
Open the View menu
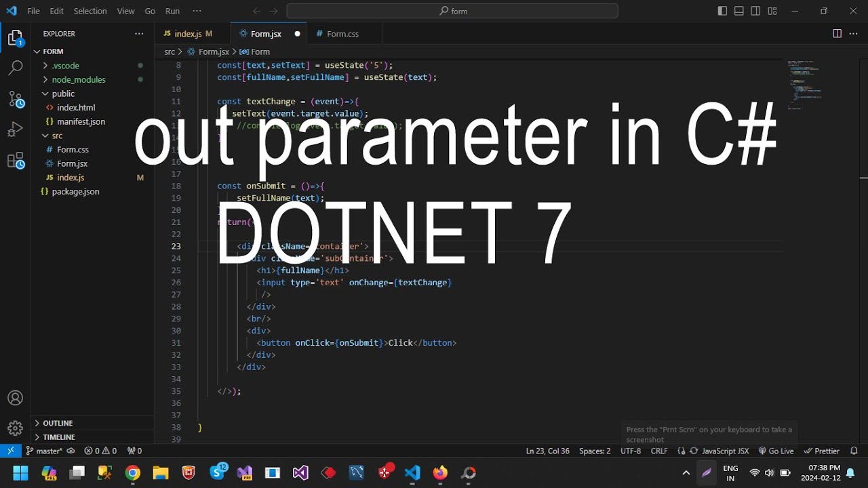[x=126, y=11]
